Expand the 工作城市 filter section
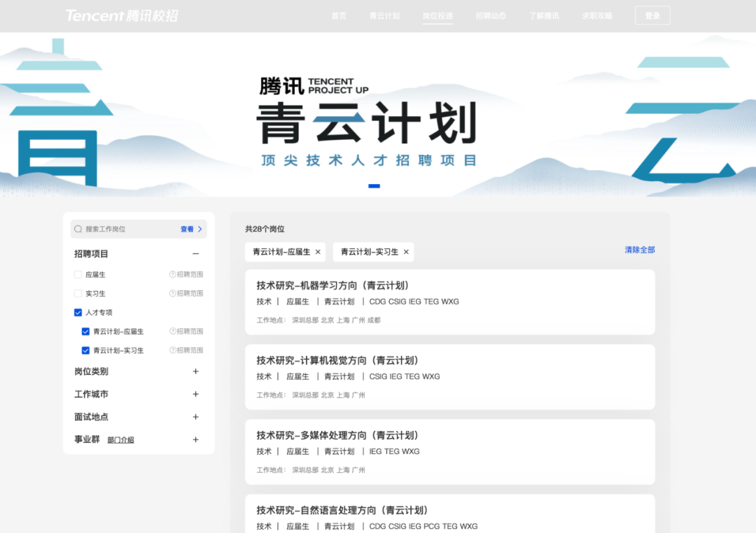 [196, 394]
